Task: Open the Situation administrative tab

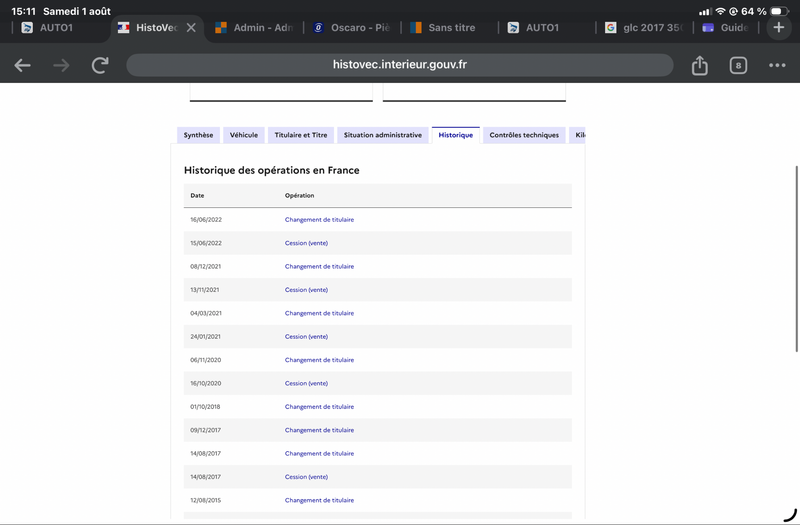Action: 383,135
